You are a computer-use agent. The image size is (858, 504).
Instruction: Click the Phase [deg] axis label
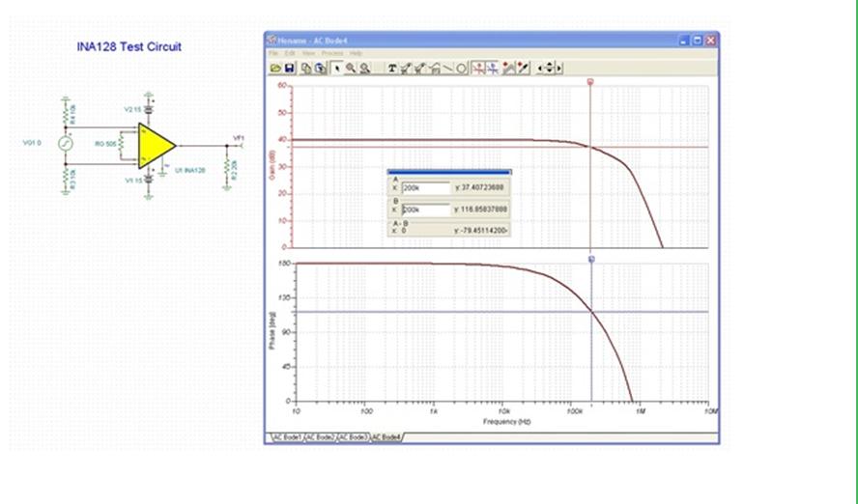pyautogui.click(x=272, y=331)
